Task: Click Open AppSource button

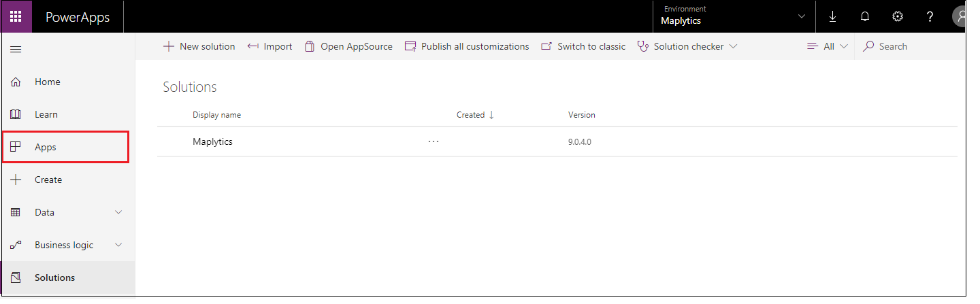Action: [348, 46]
